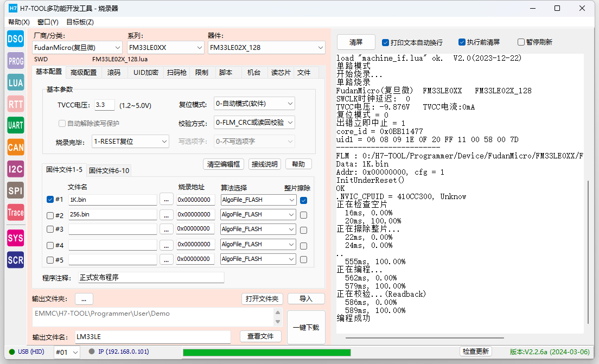The image size is (599, 364).
Task: Open the 帮助(X) menu
Action: coord(18,22)
